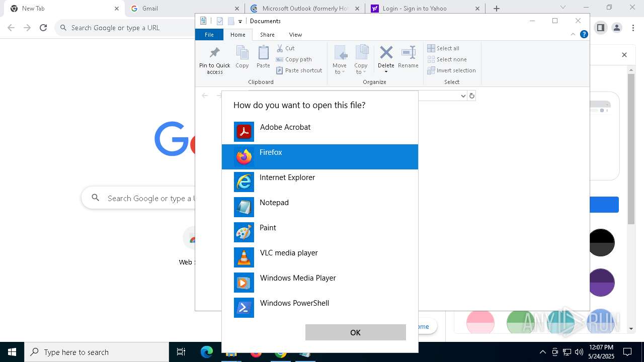Choose the Paint app icon
644x362 pixels.
coord(244,232)
